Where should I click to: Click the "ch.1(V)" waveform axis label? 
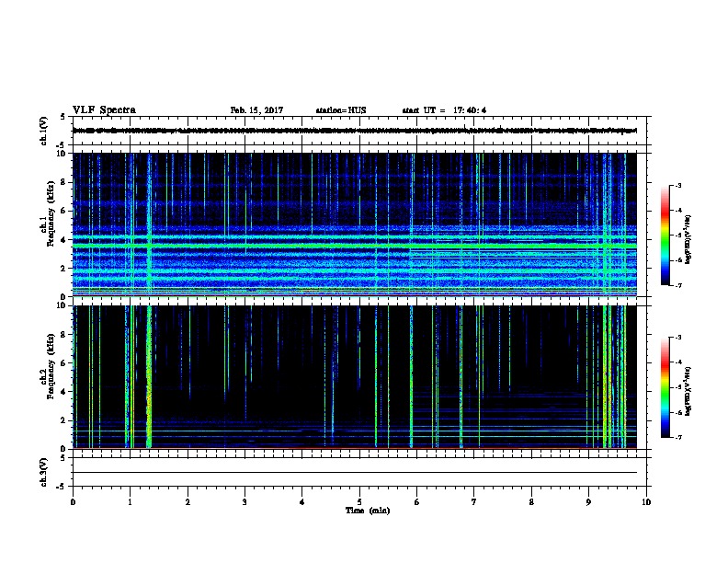pos(44,131)
